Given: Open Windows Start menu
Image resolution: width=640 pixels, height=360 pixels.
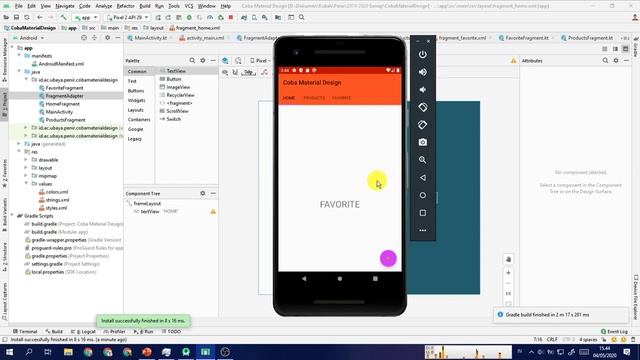Looking at the screenshot, I should (x=9, y=352).
